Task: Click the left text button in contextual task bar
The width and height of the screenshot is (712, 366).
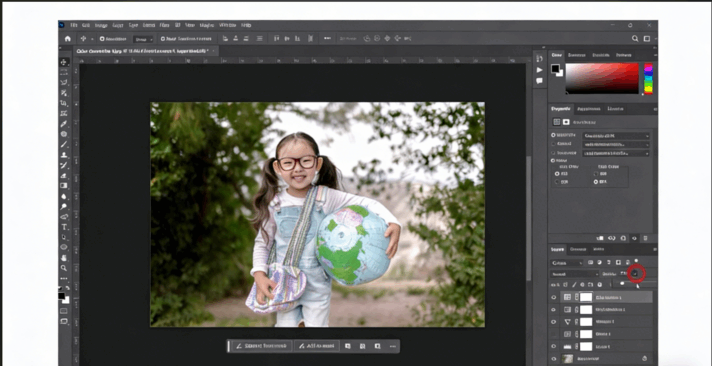Action: tap(262, 346)
